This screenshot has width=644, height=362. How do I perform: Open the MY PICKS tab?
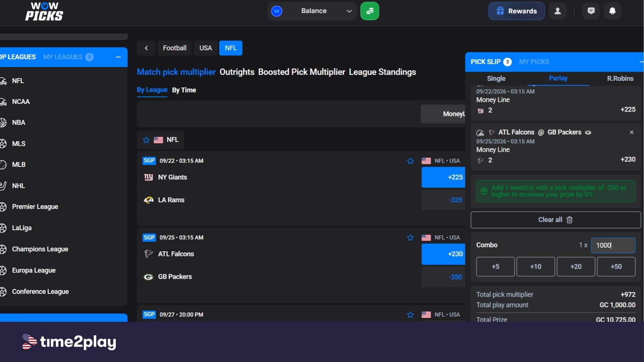pyautogui.click(x=534, y=62)
